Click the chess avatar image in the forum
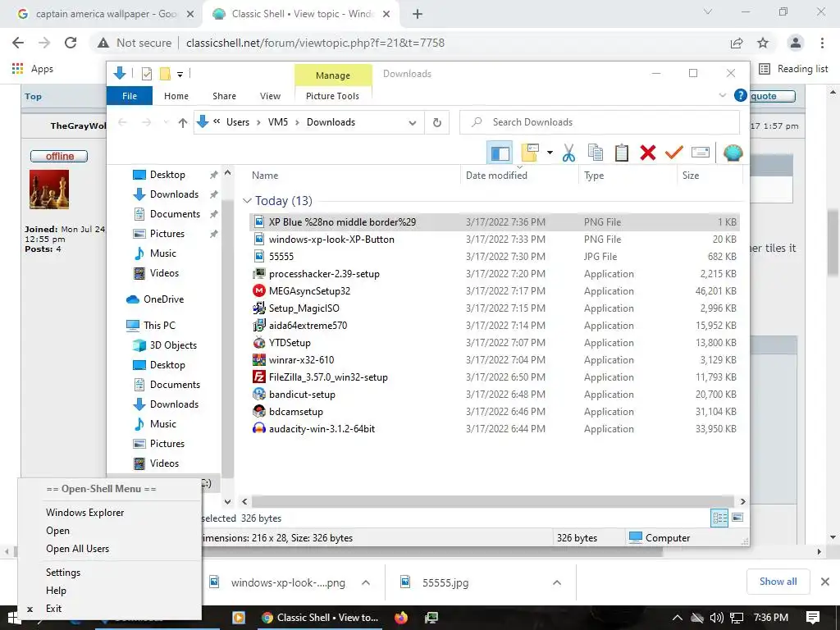Image resolution: width=840 pixels, height=630 pixels. click(x=49, y=189)
